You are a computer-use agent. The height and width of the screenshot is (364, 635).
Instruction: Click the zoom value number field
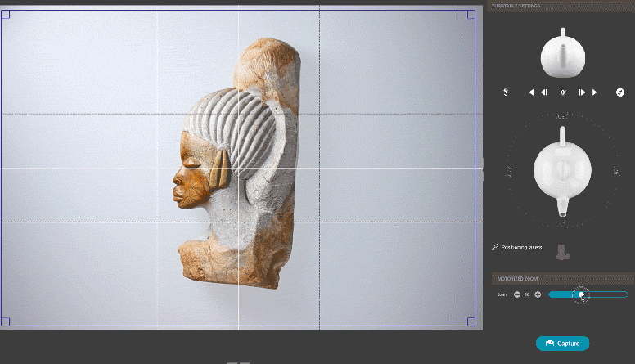click(x=527, y=294)
